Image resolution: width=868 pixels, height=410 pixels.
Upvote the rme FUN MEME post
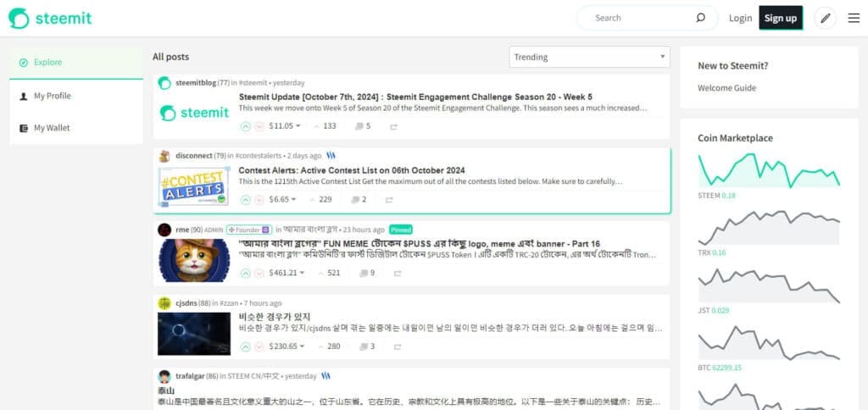[x=246, y=273]
